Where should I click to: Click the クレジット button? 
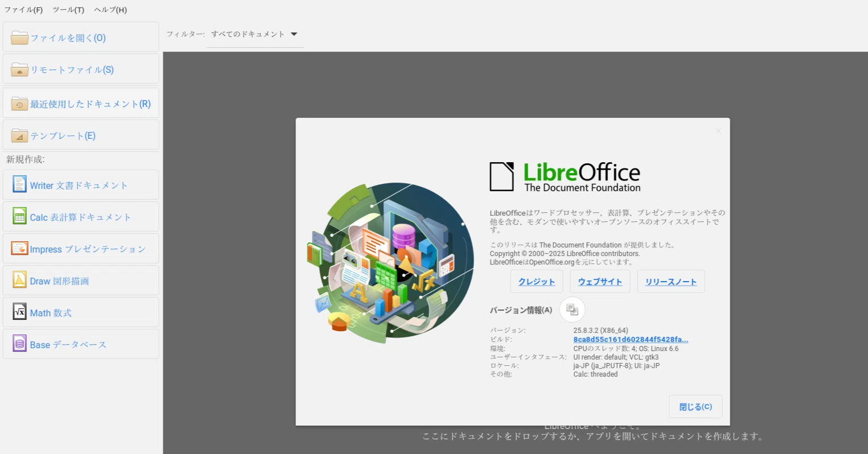(537, 282)
